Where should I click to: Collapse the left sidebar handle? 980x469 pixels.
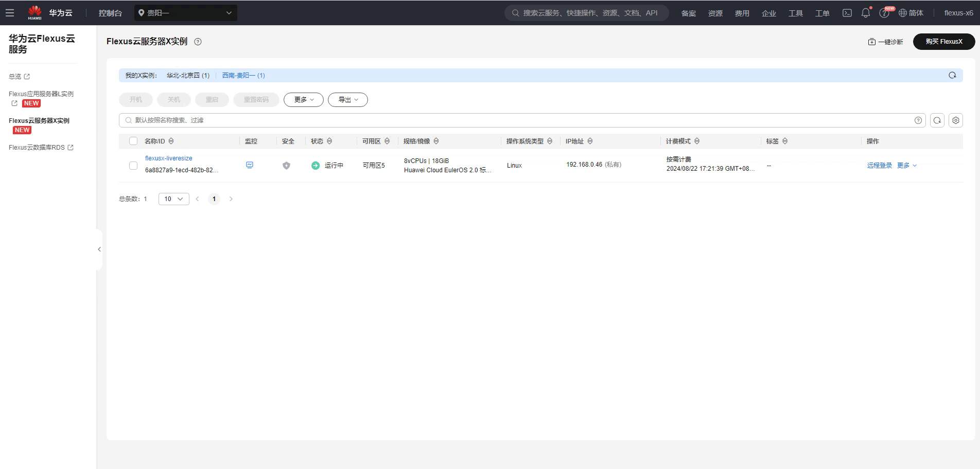coord(99,249)
